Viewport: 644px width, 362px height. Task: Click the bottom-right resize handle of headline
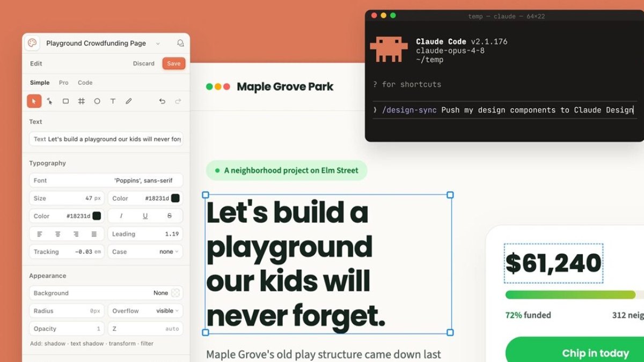[x=450, y=333]
